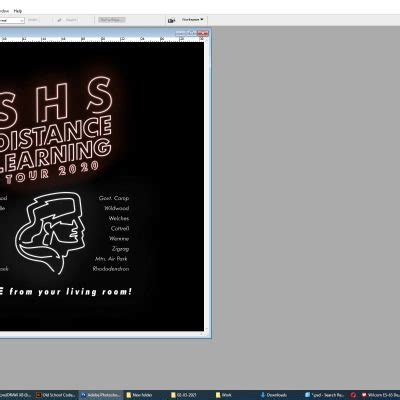
Task: Open the Workspace dropdown
Action: pos(192,20)
